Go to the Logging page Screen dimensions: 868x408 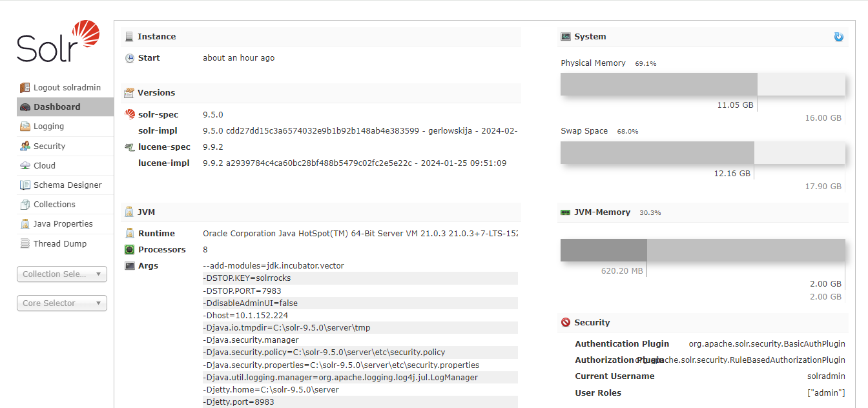coord(49,127)
